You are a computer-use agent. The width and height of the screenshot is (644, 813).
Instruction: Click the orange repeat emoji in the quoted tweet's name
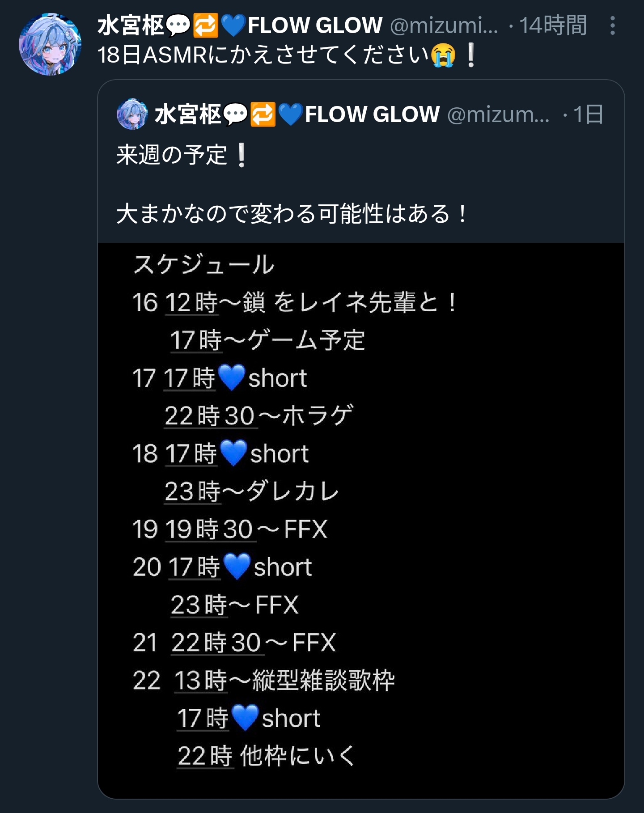click(x=263, y=114)
